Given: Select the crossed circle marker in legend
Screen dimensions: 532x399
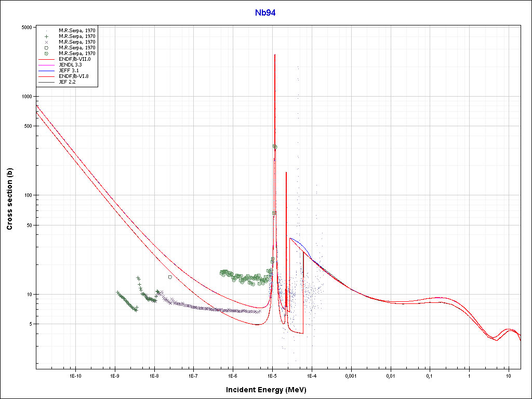Looking at the screenshot, I should click(47, 54).
